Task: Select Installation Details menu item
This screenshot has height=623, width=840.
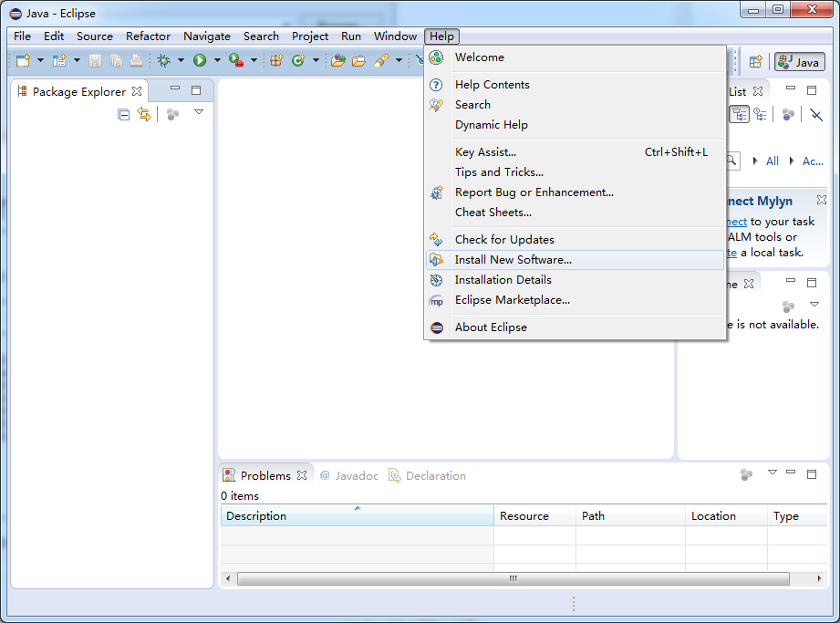Action: (x=576, y=280)
